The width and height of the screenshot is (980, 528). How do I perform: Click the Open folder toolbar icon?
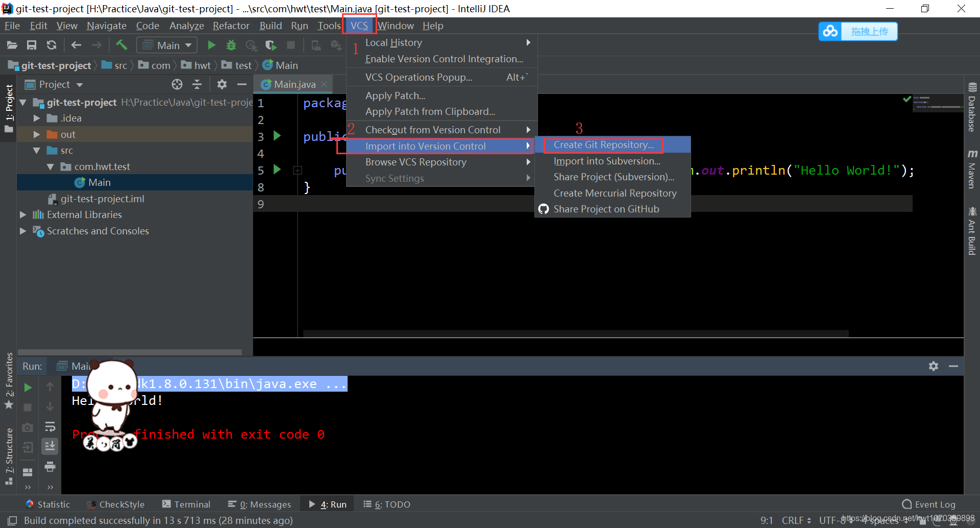pyautogui.click(x=12, y=45)
